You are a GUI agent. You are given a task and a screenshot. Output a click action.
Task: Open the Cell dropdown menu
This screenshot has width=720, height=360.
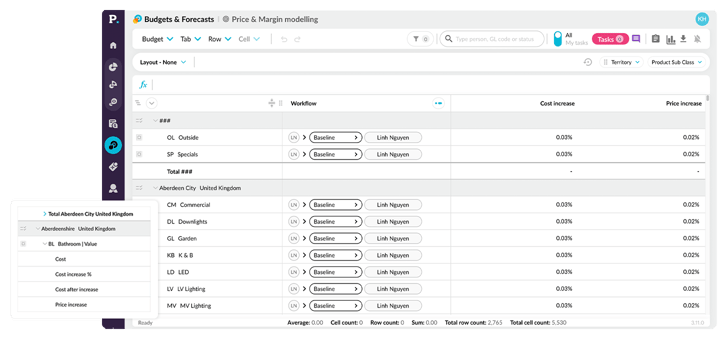tap(249, 39)
